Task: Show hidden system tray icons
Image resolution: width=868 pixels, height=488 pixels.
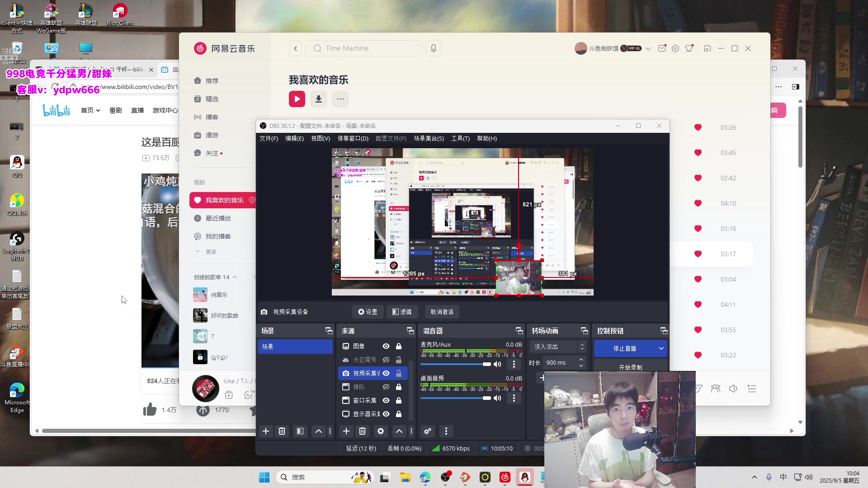Action: [x=754, y=477]
